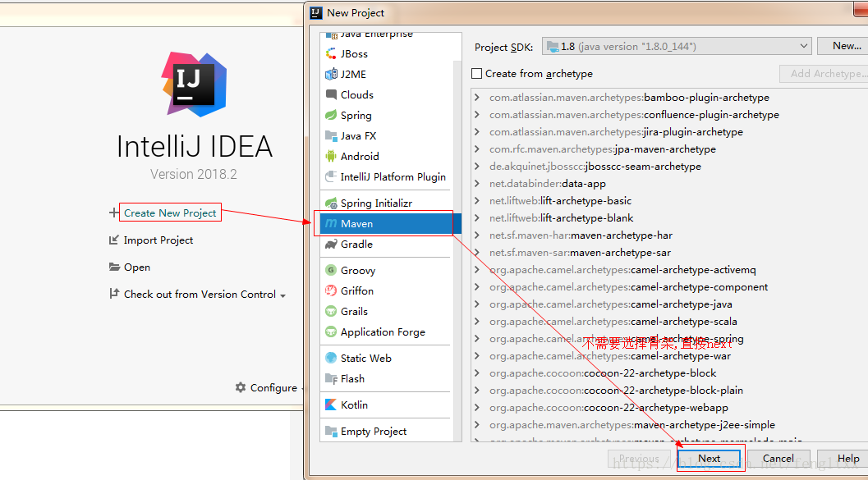Click the Groovy 'G' icon
This screenshot has width=868, height=480.
click(331, 270)
